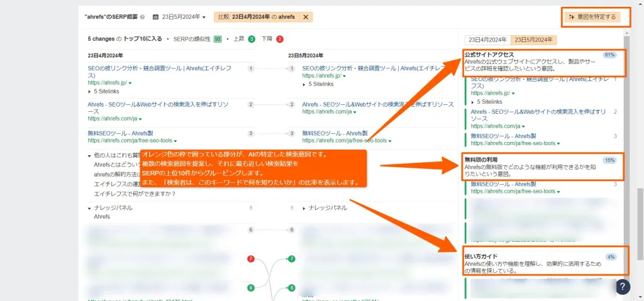Switch to the 23日4月2024年 tab in intent panel

coord(487,40)
